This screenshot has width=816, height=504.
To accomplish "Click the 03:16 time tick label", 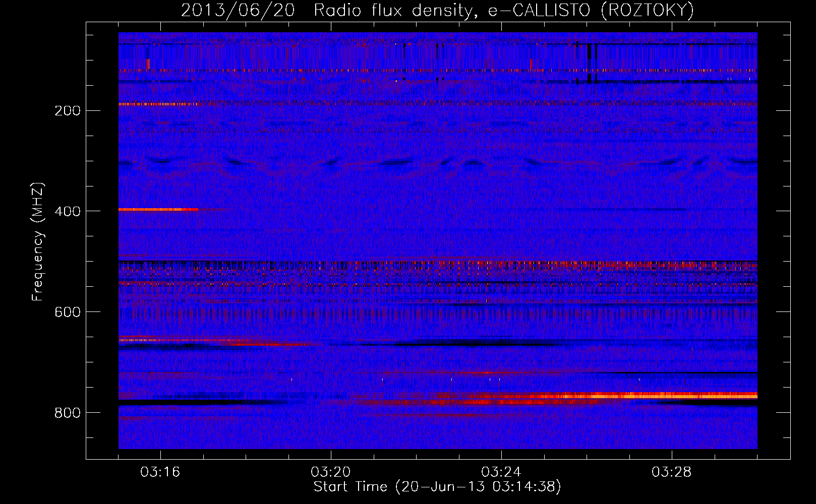I will tap(160, 472).
